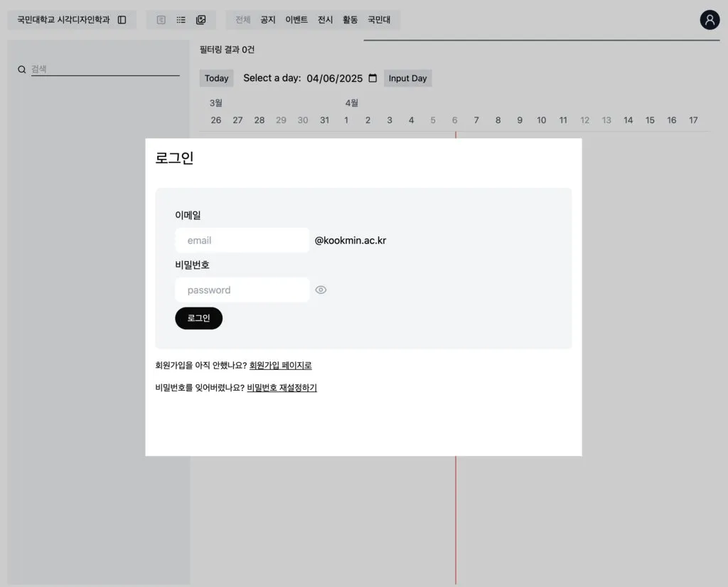Click the Today button
Screen dimensions: 728x587
[x=216, y=78]
